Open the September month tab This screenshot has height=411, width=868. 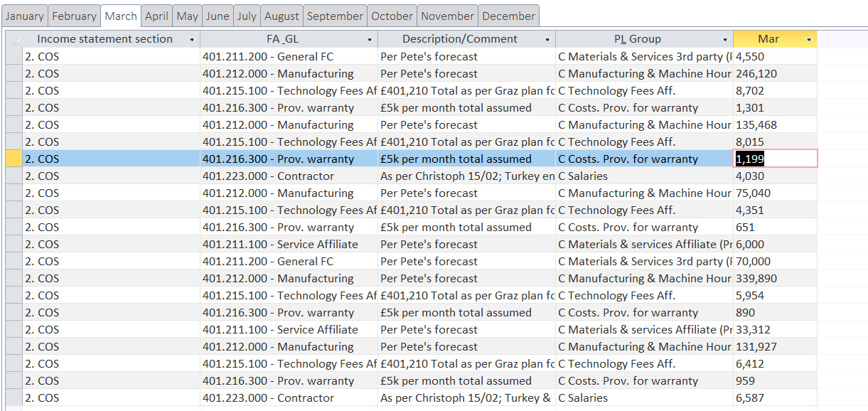335,16
